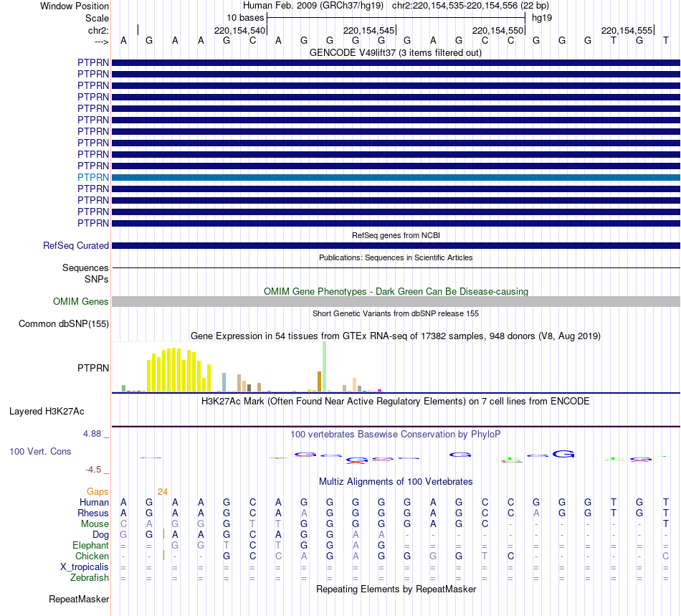Open GTEx Gene Expression track title
681x616 pixels.
tap(396, 336)
